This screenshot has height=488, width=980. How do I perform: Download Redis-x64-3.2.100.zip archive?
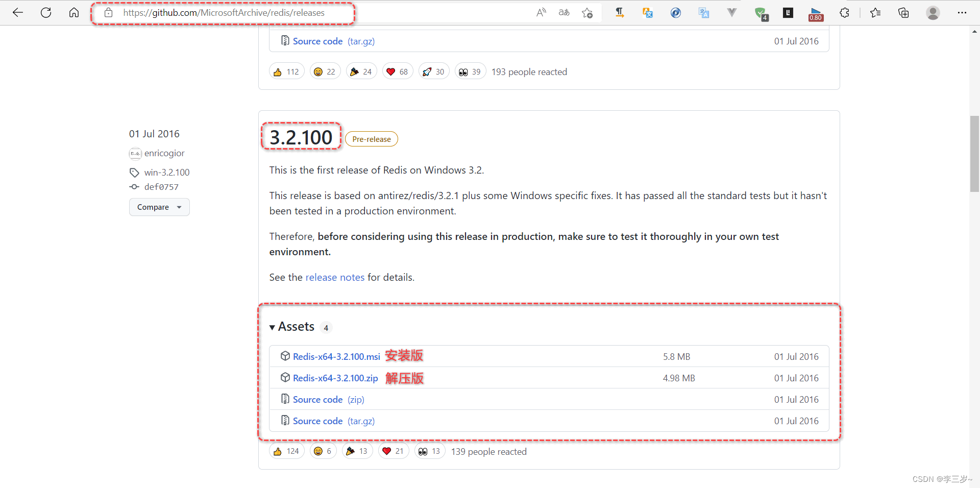(x=335, y=378)
